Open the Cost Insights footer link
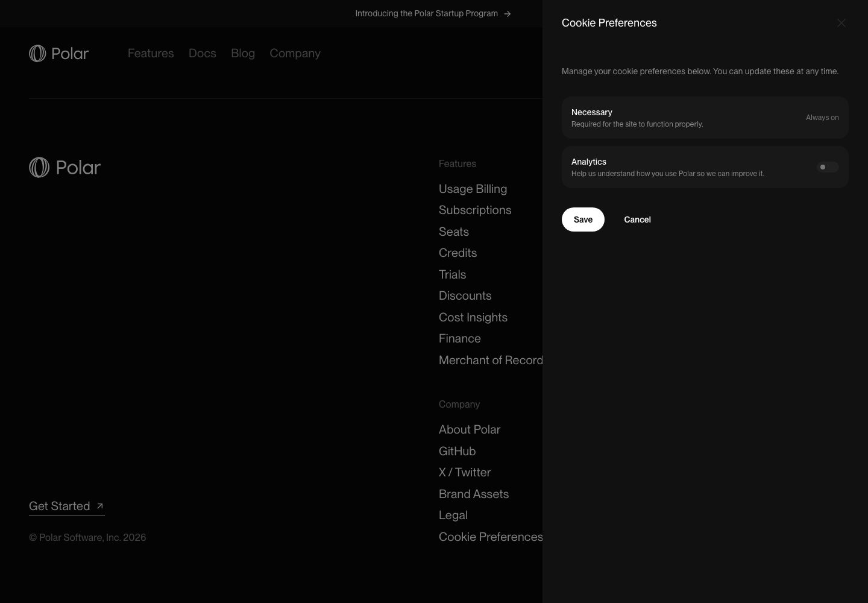 tap(473, 318)
